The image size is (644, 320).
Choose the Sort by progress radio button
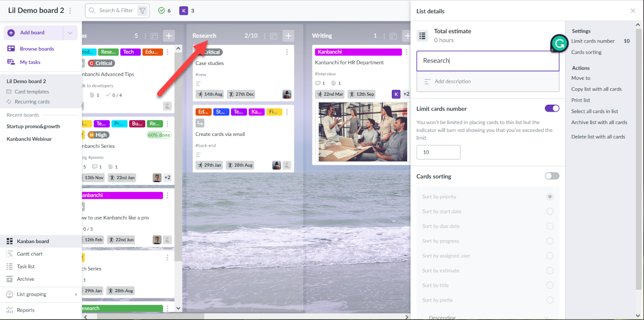tap(550, 241)
